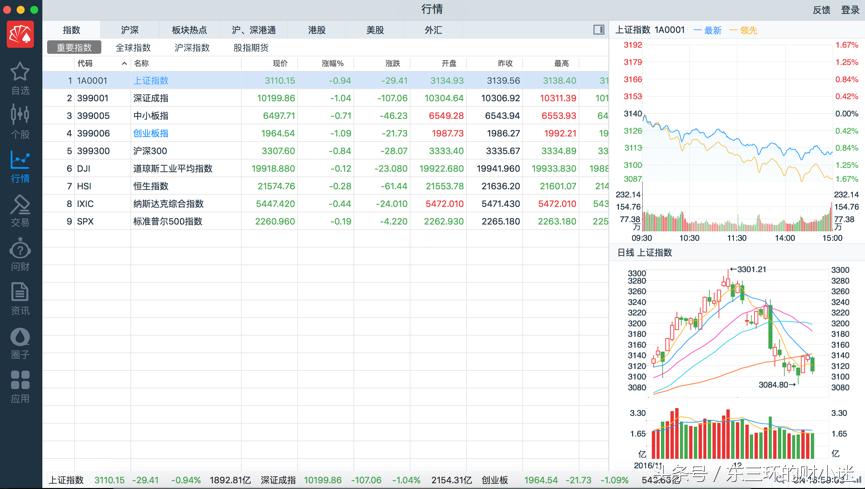Viewport: 865px width, 489px height.
Task: Sort by the 昨收 column header
Action: [x=505, y=63]
